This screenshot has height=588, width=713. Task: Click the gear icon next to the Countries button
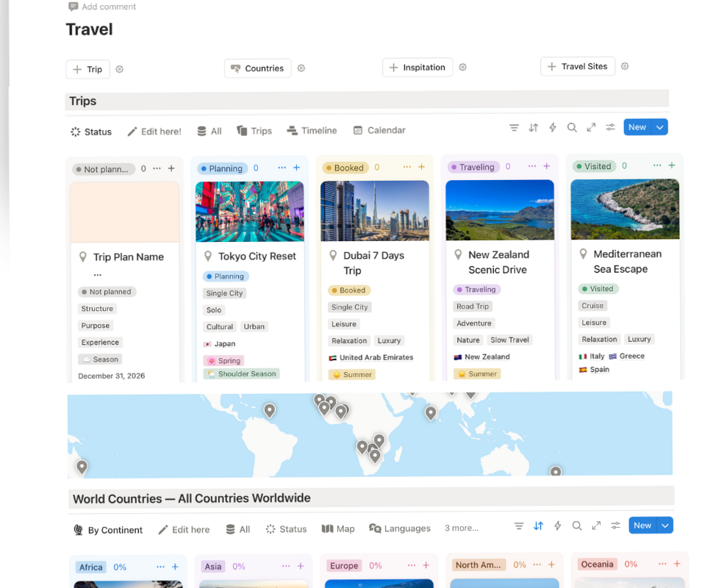coord(301,67)
